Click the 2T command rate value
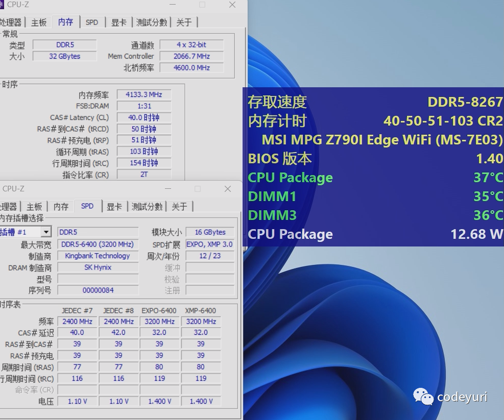The image size is (504, 420). 144,174
